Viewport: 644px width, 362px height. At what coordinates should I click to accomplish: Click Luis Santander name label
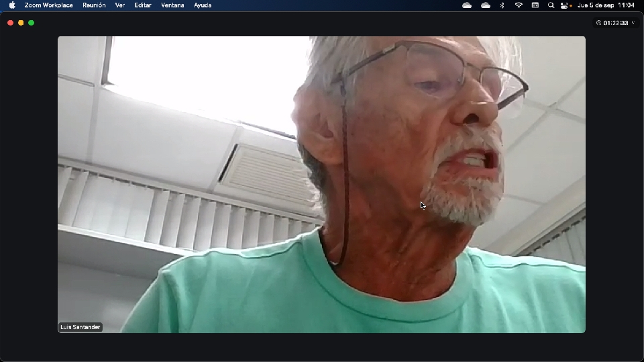[x=80, y=327]
